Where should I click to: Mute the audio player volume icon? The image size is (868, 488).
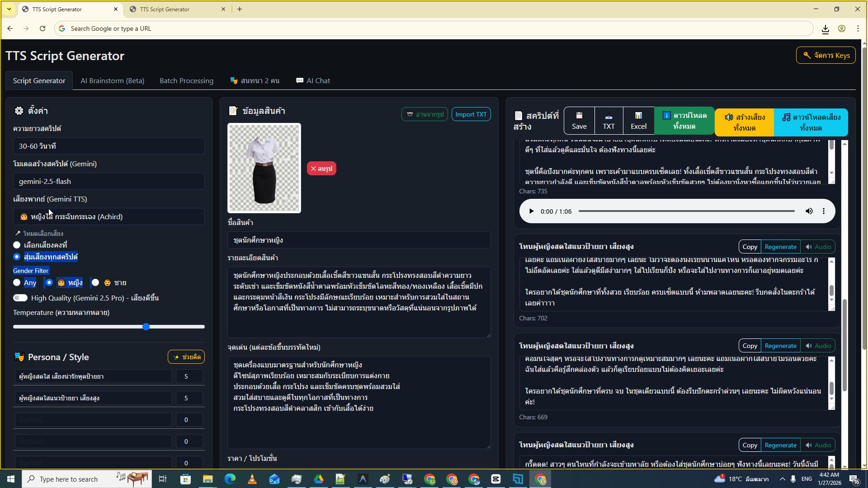pos(809,211)
